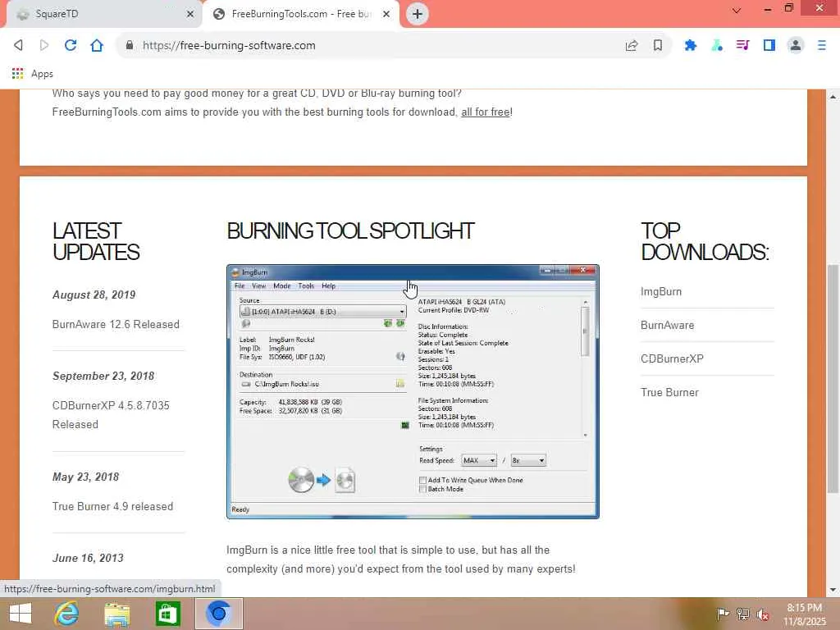The width and height of the screenshot is (840, 630).
Task: Click the muted volume tray icon
Action: [763, 614]
